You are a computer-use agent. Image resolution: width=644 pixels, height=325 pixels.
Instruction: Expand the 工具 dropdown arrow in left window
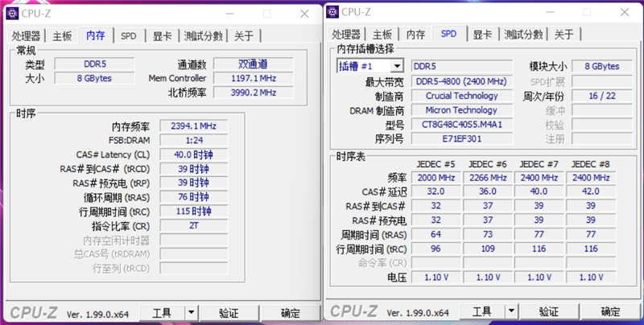point(191,313)
